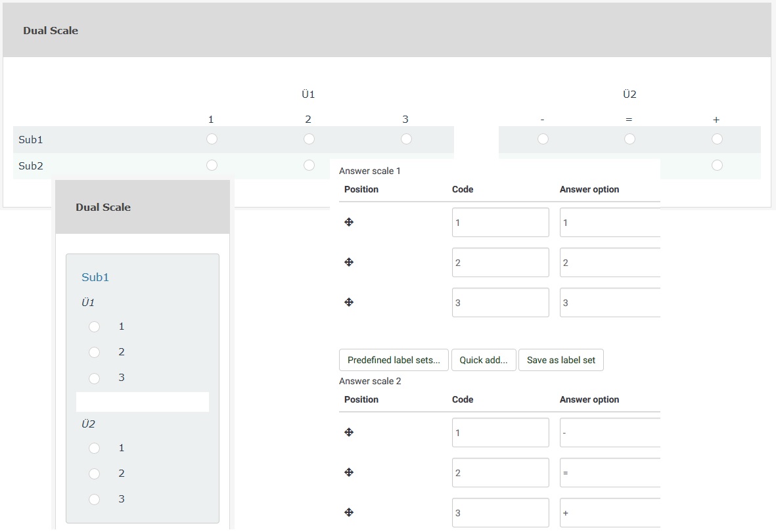Choose option 3 under Ü2 in mobile Sub1 panel
The height and width of the screenshot is (532, 776).
[95, 500]
